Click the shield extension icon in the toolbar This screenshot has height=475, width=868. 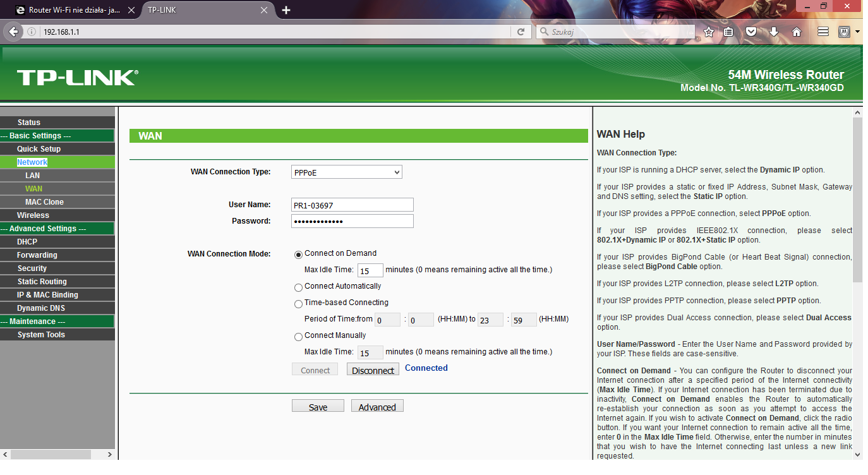[844, 32]
